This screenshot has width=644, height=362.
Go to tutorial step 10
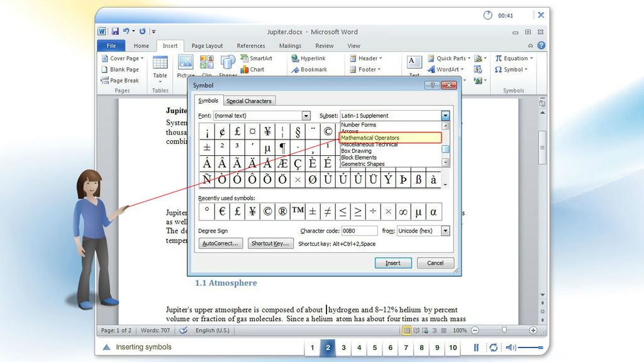[453, 348]
